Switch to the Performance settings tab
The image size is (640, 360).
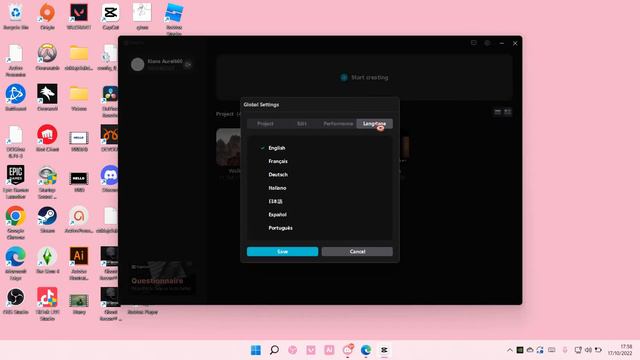coord(338,124)
